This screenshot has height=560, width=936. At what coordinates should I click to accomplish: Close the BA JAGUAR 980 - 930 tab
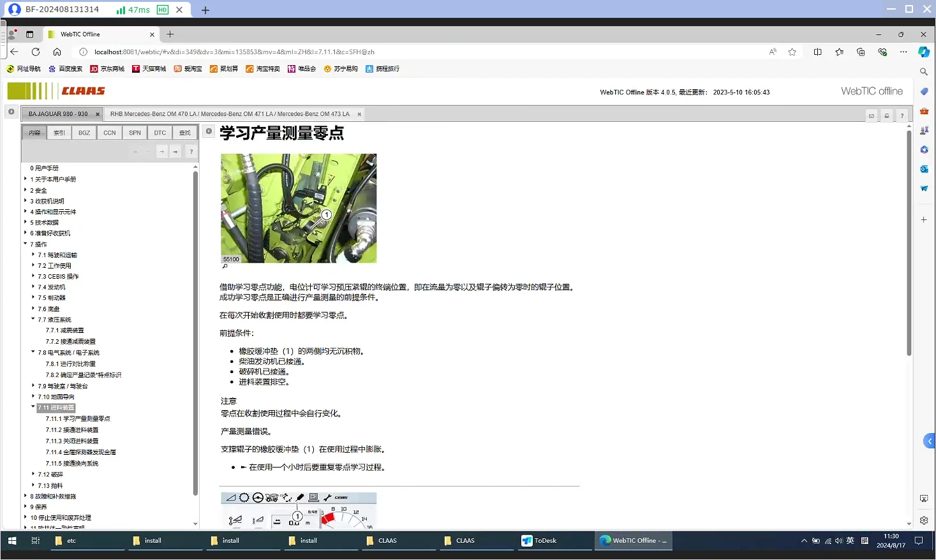[98, 114]
